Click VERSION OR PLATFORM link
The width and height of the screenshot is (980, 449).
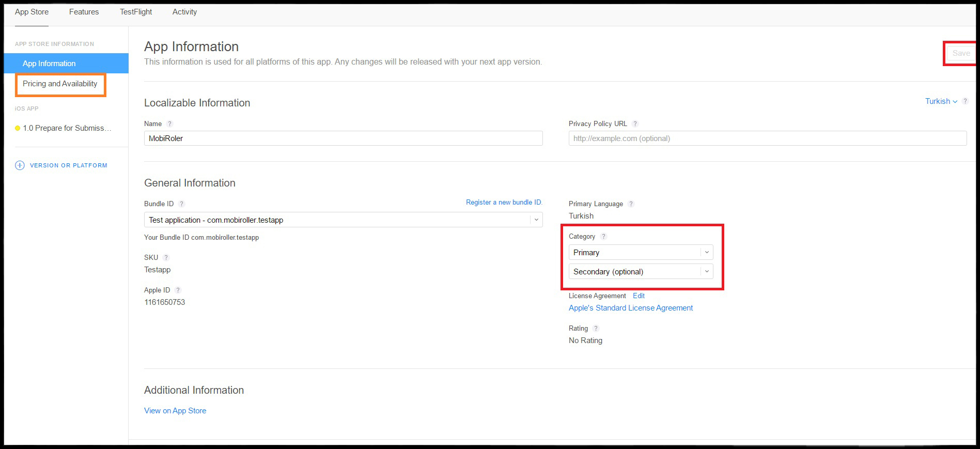click(69, 165)
